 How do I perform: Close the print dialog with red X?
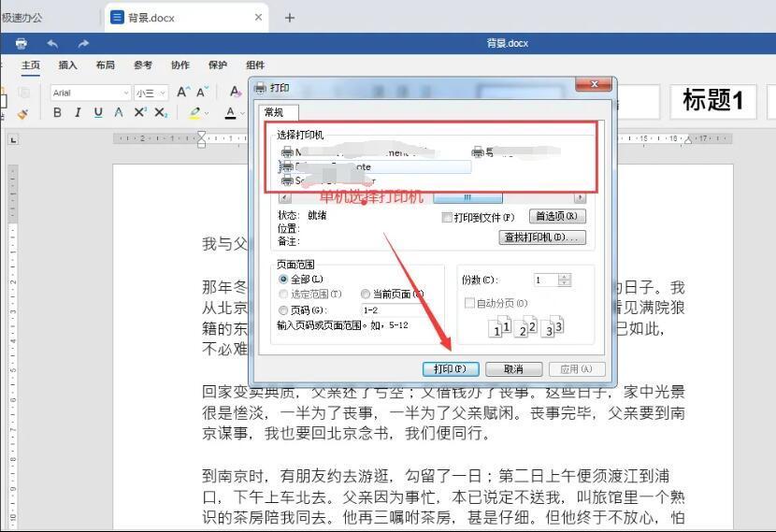tap(594, 84)
